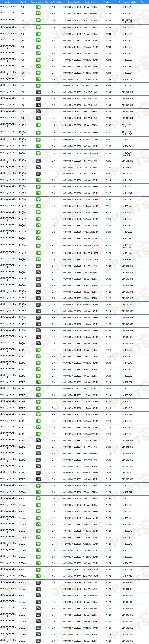Click the Rodzaj paliwa column header

37,2
